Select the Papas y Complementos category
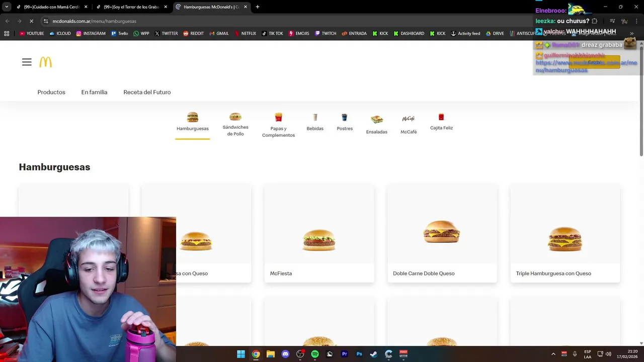 278,125
